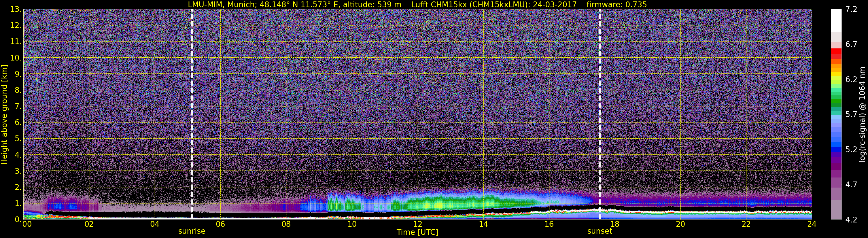Click the 'firmware: 0.735' text in the title
Image resolution: width=868 pixels, height=238 pixels.
pyautogui.click(x=617, y=4)
